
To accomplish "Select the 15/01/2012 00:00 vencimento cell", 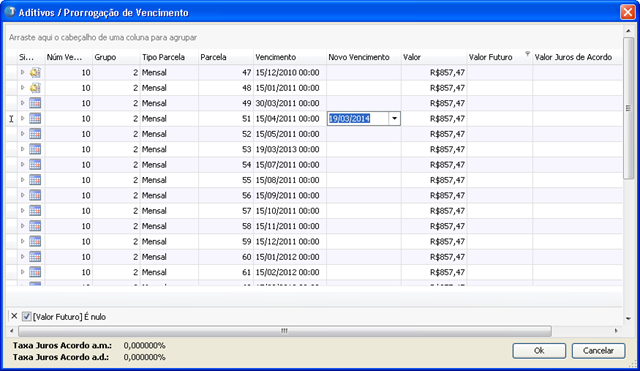I will click(290, 257).
